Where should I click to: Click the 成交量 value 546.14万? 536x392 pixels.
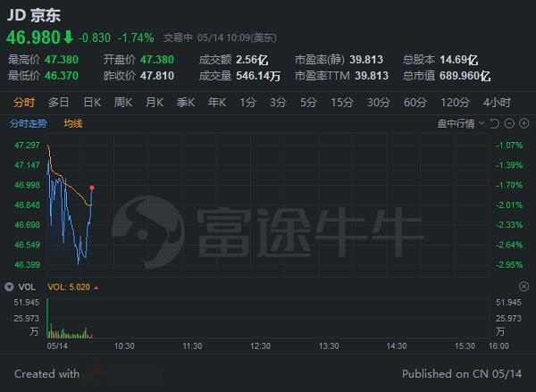tap(258, 76)
